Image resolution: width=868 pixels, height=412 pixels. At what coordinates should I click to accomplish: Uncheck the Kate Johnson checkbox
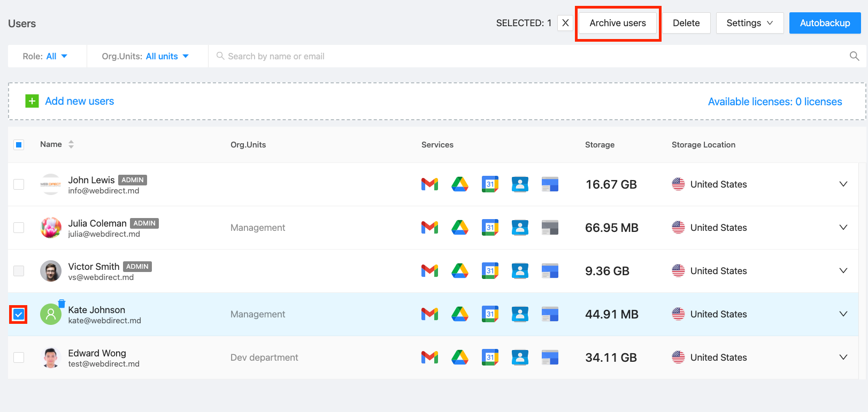tap(19, 314)
